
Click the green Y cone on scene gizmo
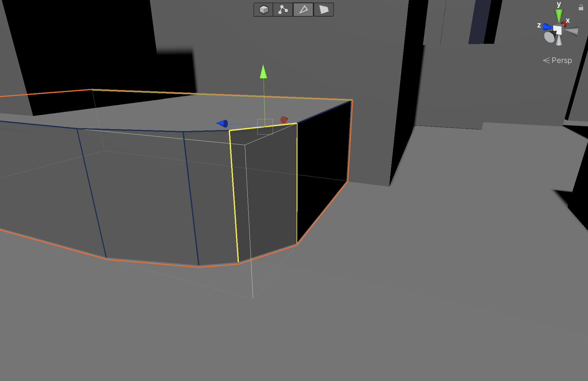coord(559,15)
